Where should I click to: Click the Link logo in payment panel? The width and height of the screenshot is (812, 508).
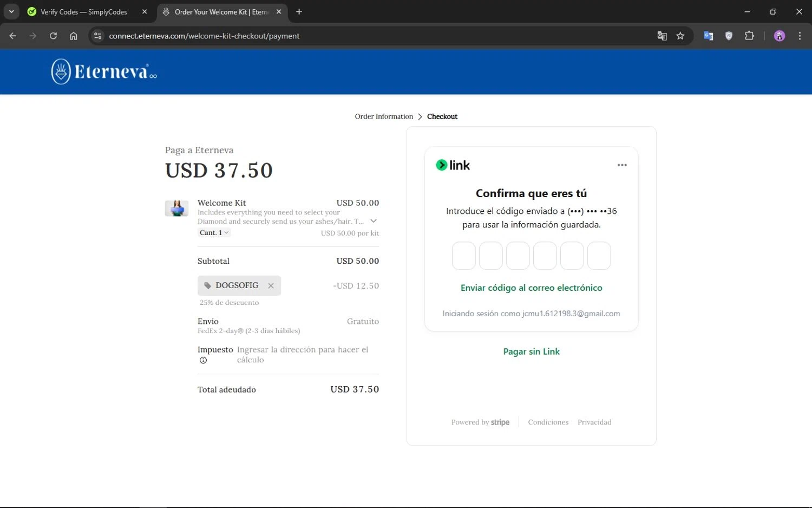453,165
